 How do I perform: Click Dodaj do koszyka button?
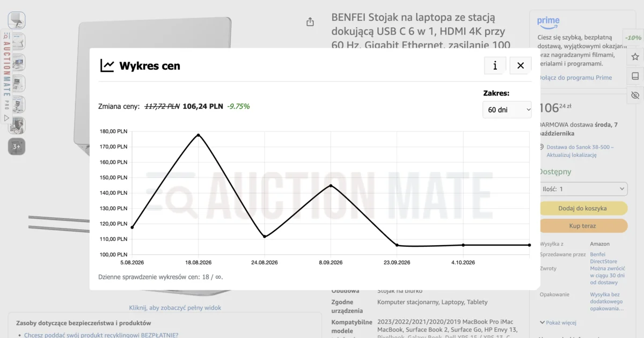[583, 208]
